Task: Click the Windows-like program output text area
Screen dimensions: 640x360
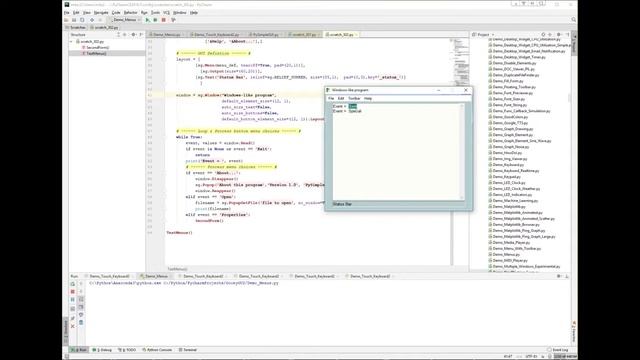Action: click(398, 152)
